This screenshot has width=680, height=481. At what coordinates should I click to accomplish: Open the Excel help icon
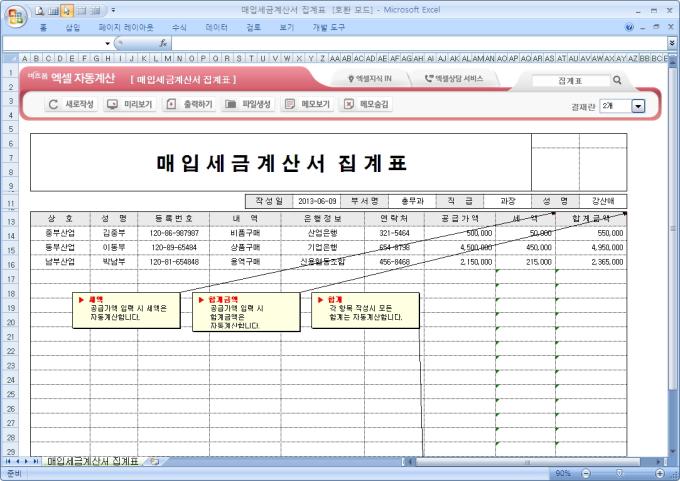(x=629, y=27)
